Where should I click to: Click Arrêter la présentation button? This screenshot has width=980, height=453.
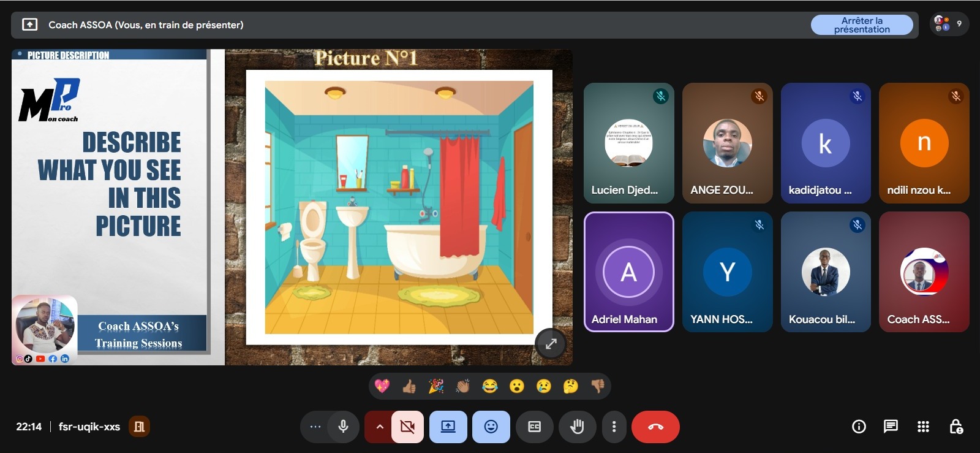[x=861, y=25]
